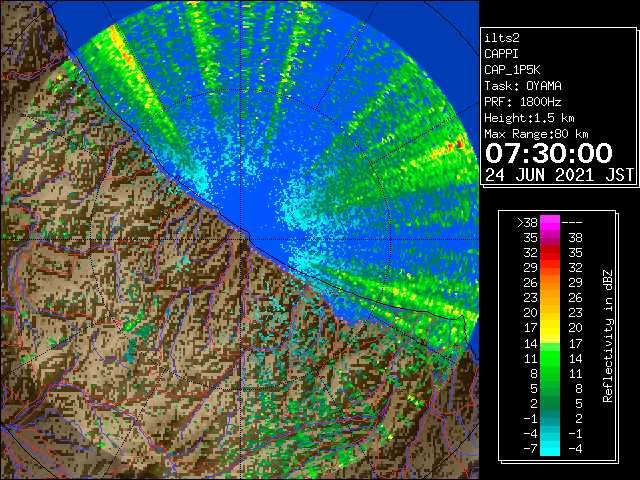Click the 'PRF: 1800Hz' value
Image resolution: width=640 pixels, height=480 pixels.
tap(522, 102)
